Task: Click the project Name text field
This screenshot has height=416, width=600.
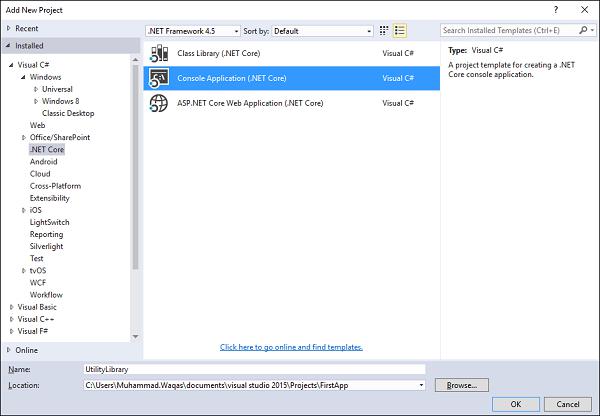Action: (260, 369)
